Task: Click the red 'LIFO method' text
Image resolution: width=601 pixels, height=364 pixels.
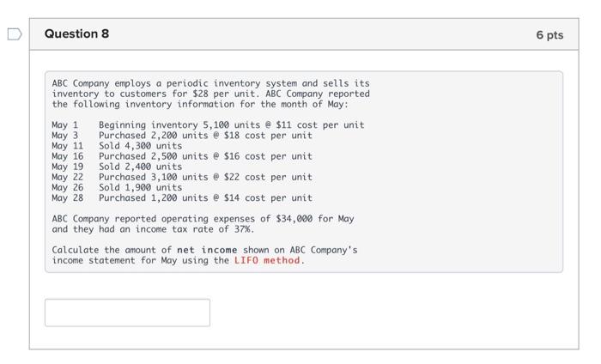Action: click(x=267, y=260)
